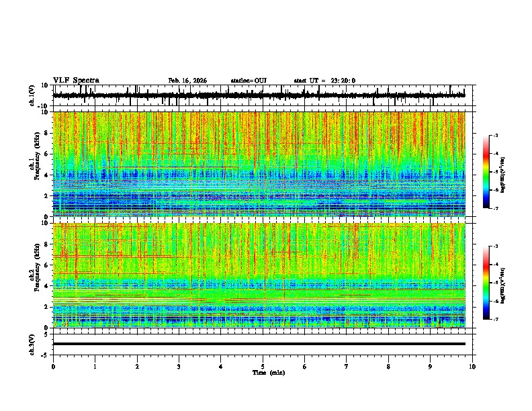Click the "-3" label on ch.1 colorbar

[495, 135]
